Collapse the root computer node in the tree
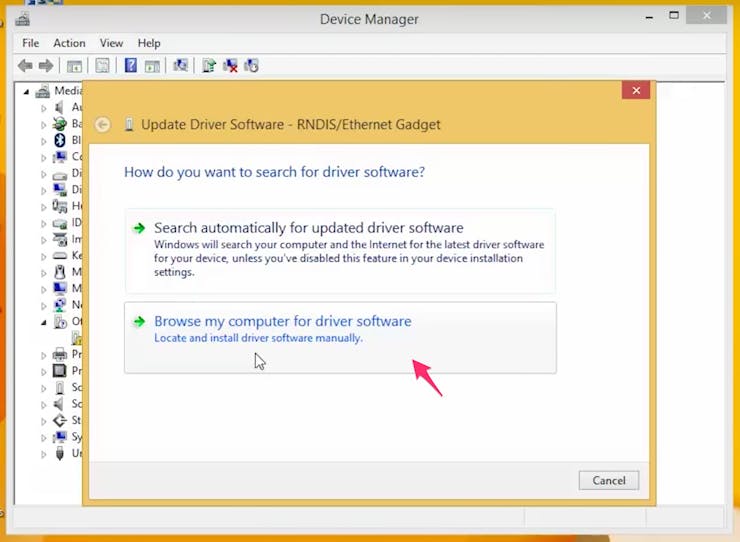The width and height of the screenshot is (740, 542). point(26,92)
